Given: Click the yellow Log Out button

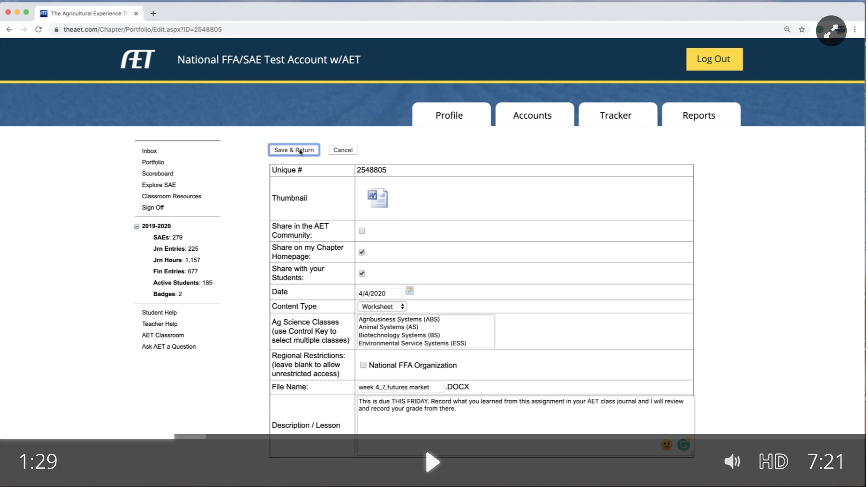Looking at the screenshot, I should tap(714, 59).
